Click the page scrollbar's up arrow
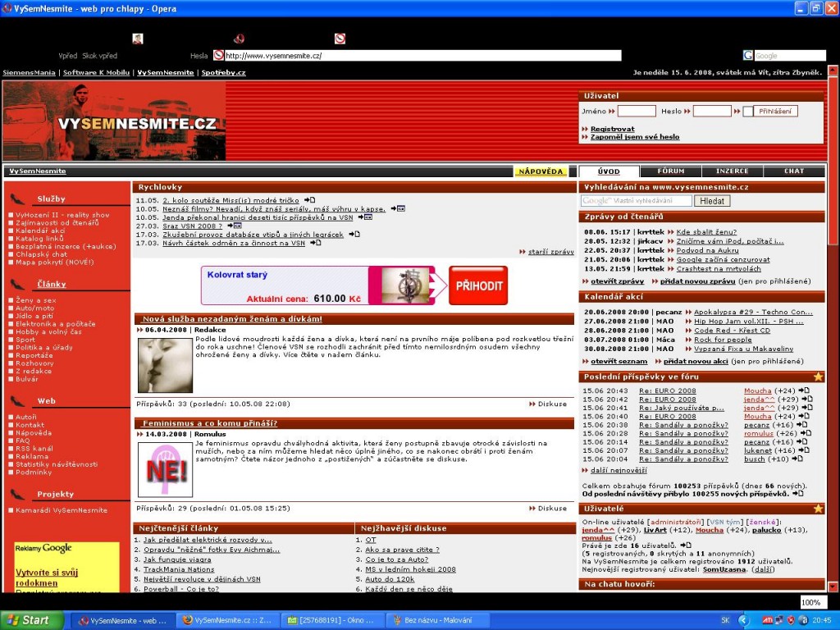This screenshot has width=840, height=630. pos(833,71)
